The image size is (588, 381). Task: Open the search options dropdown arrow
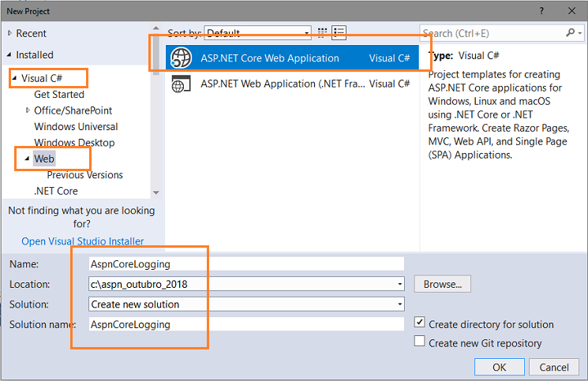[x=580, y=33]
